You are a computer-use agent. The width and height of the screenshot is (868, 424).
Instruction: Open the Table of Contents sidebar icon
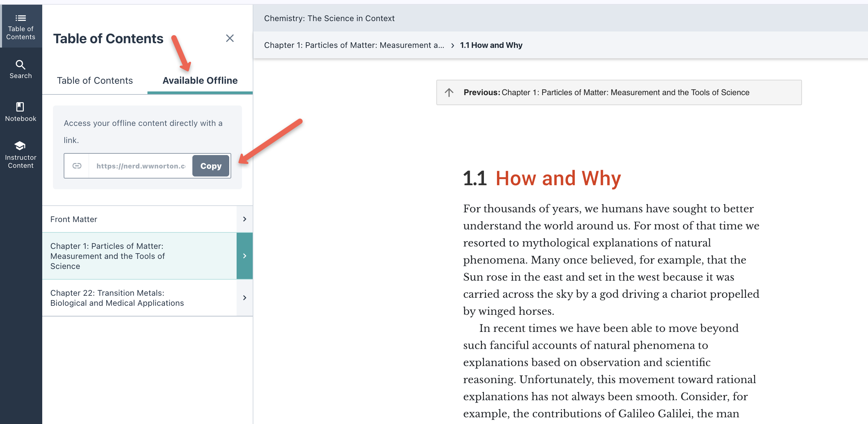pos(20,26)
